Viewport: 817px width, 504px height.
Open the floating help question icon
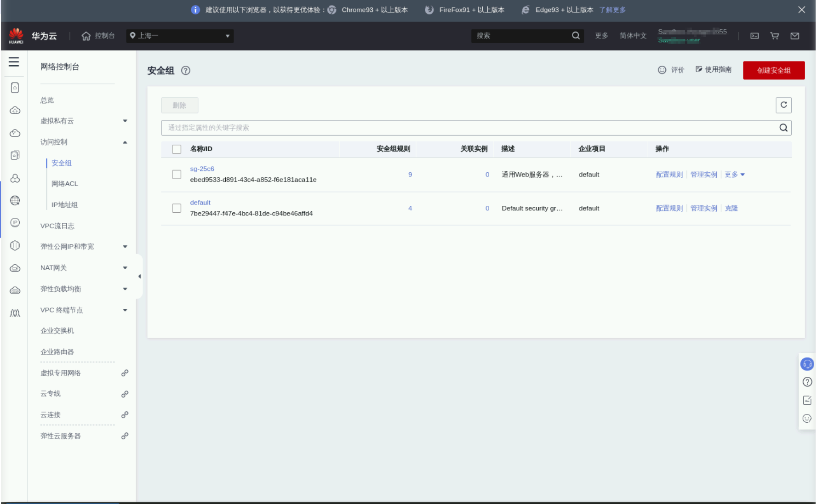(x=807, y=382)
